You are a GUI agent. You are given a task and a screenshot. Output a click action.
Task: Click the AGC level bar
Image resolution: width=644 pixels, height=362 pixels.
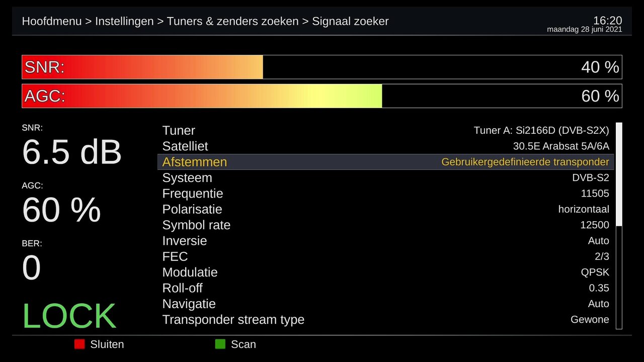(x=321, y=96)
